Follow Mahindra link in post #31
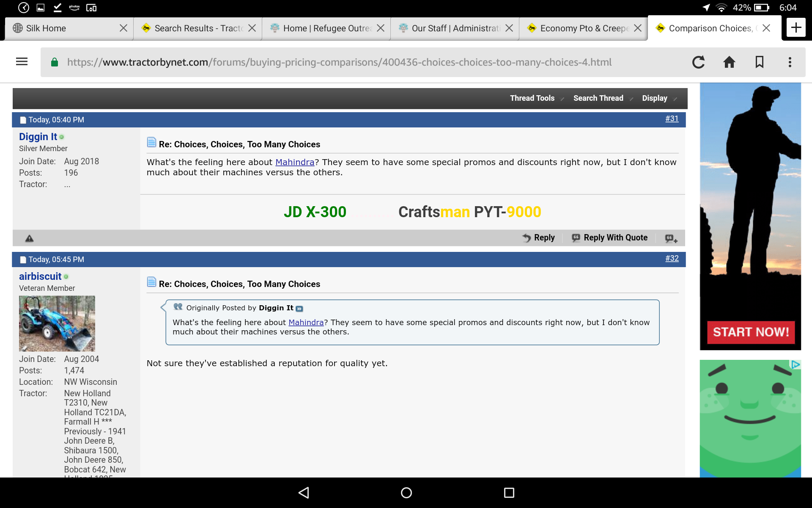Viewport: 812px width, 508px height. [295, 162]
